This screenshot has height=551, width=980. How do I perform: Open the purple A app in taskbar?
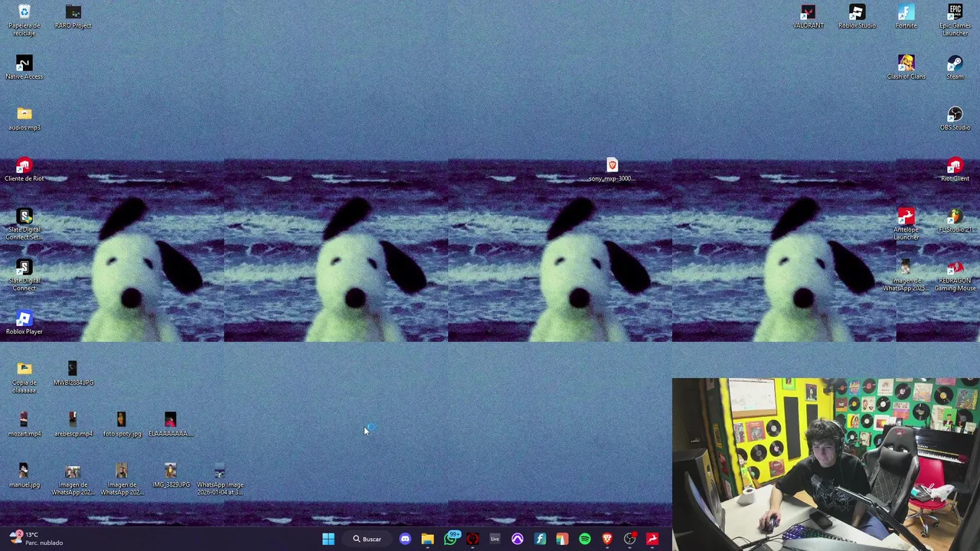click(x=518, y=540)
